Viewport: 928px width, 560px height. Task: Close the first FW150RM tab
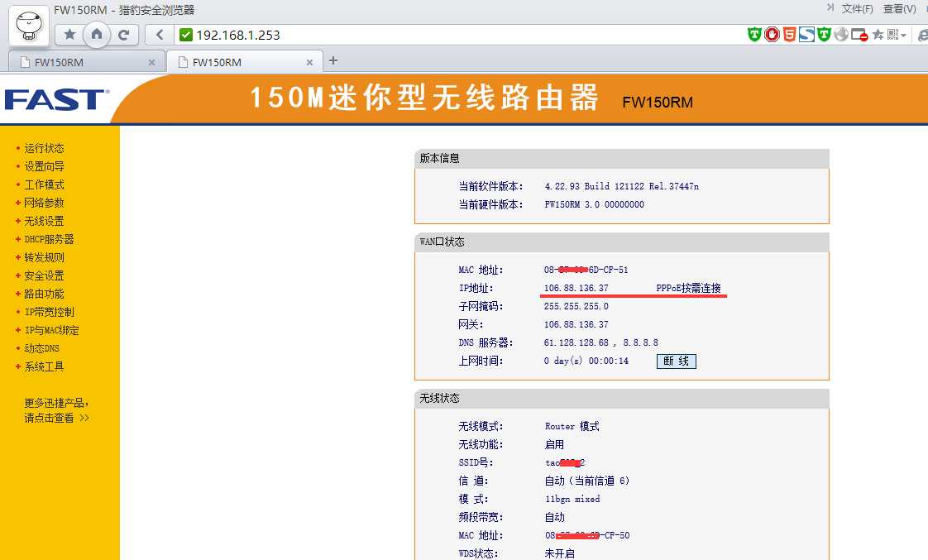point(151,62)
